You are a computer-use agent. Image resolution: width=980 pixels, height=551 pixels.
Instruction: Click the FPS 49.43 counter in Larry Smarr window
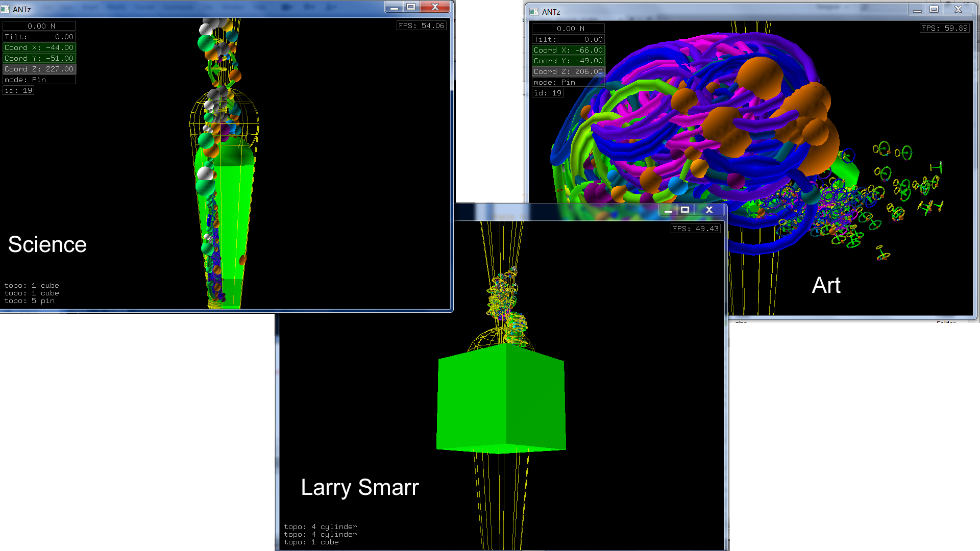[x=695, y=229]
